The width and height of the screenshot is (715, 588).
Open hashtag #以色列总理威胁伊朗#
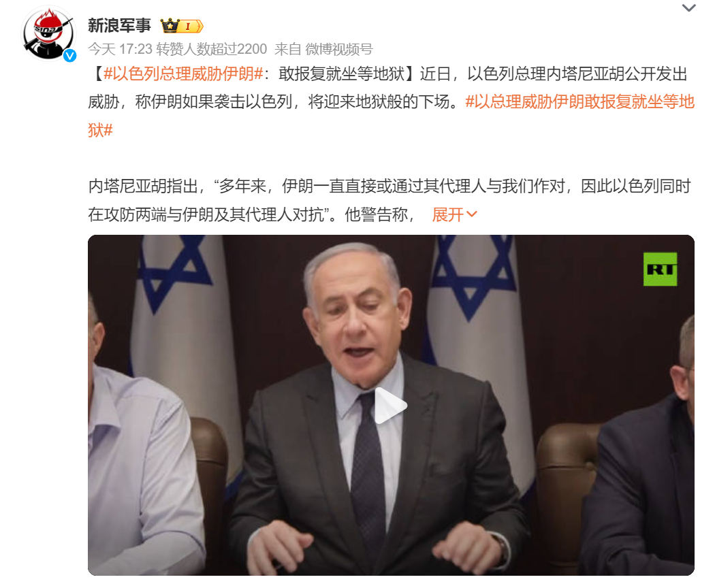click(x=183, y=73)
